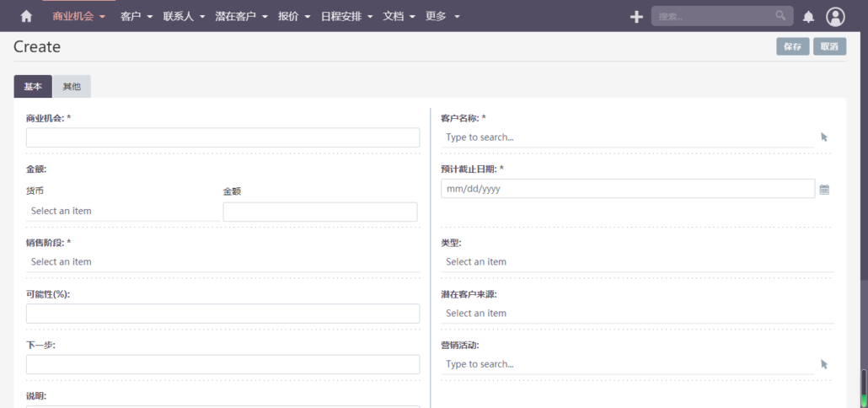Open the 货币 currency dropdown
This screenshot has height=408, width=868.
coord(122,211)
